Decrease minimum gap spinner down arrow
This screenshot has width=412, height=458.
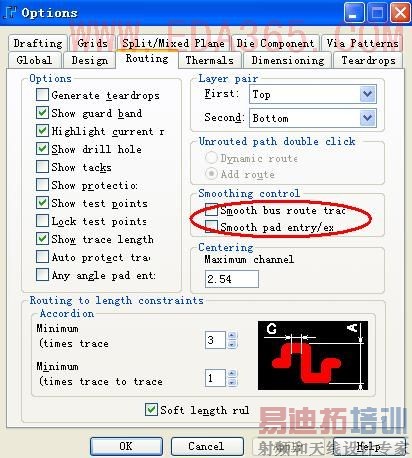[x=232, y=382]
